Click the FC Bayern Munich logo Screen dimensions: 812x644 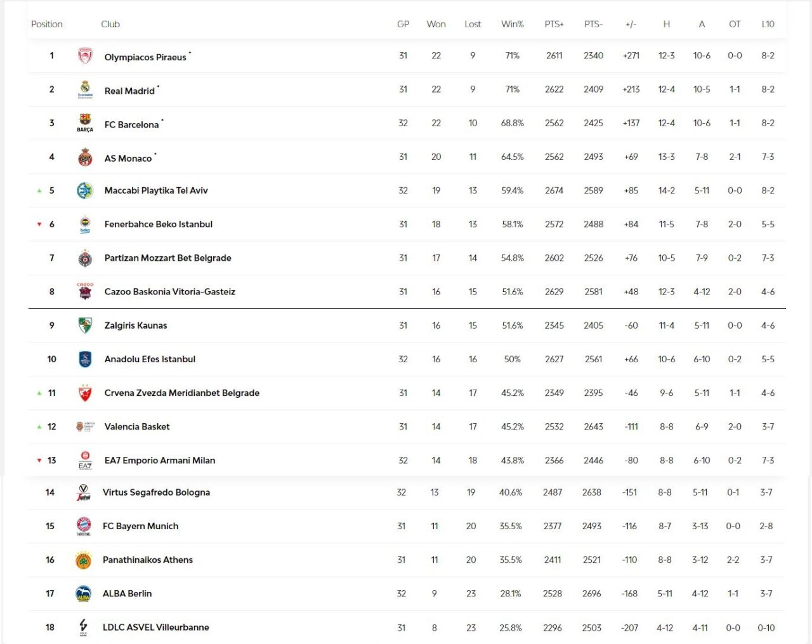coord(84,526)
